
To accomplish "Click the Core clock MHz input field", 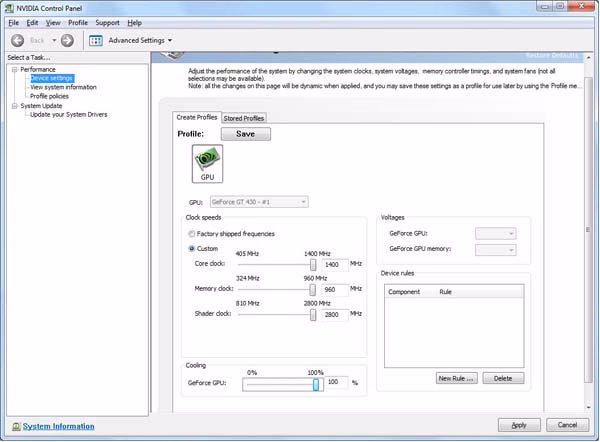I will [x=335, y=264].
